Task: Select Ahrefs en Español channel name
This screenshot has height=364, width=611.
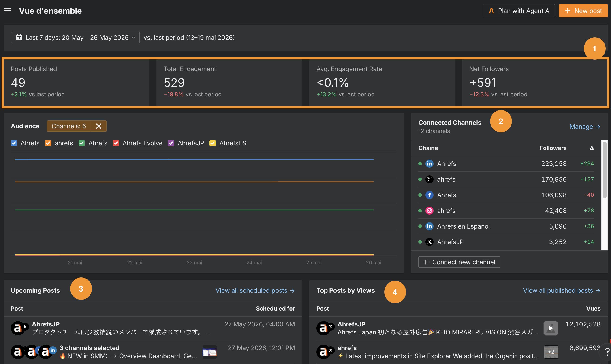Action: (x=463, y=226)
